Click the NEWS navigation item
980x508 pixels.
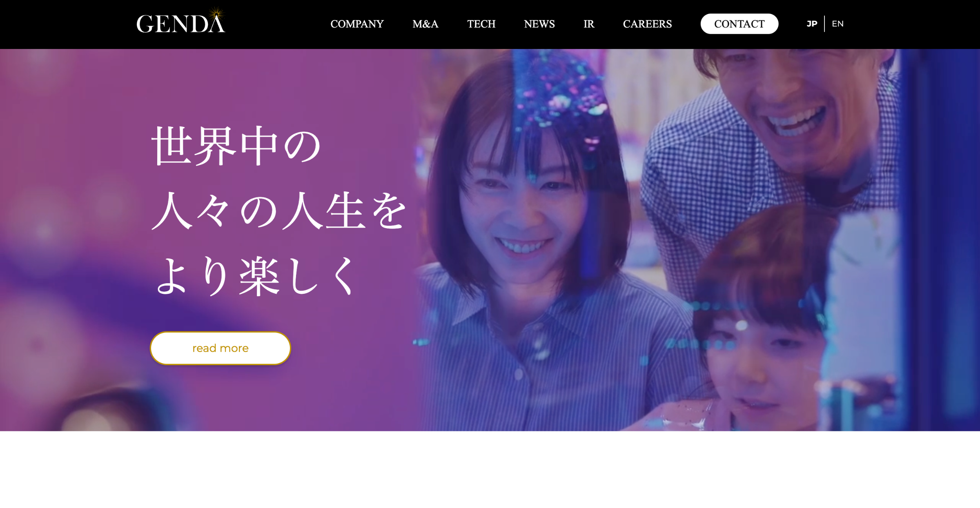[539, 24]
